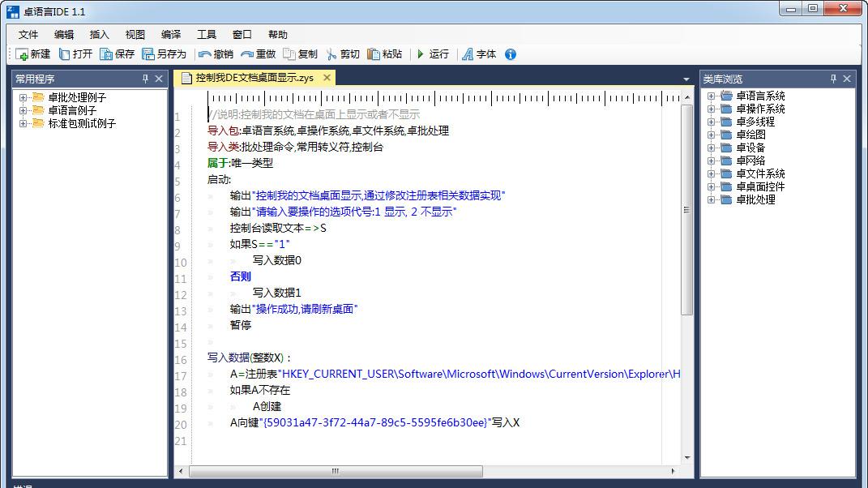This screenshot has height=488, width=868.
Task: Expand the 卓多线程 library node
Action: tap(711, 122)
